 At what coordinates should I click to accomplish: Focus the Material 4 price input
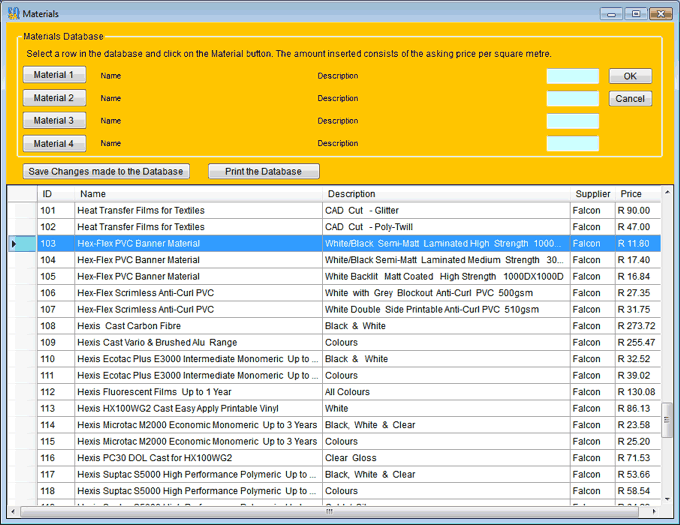coord(572,144)
